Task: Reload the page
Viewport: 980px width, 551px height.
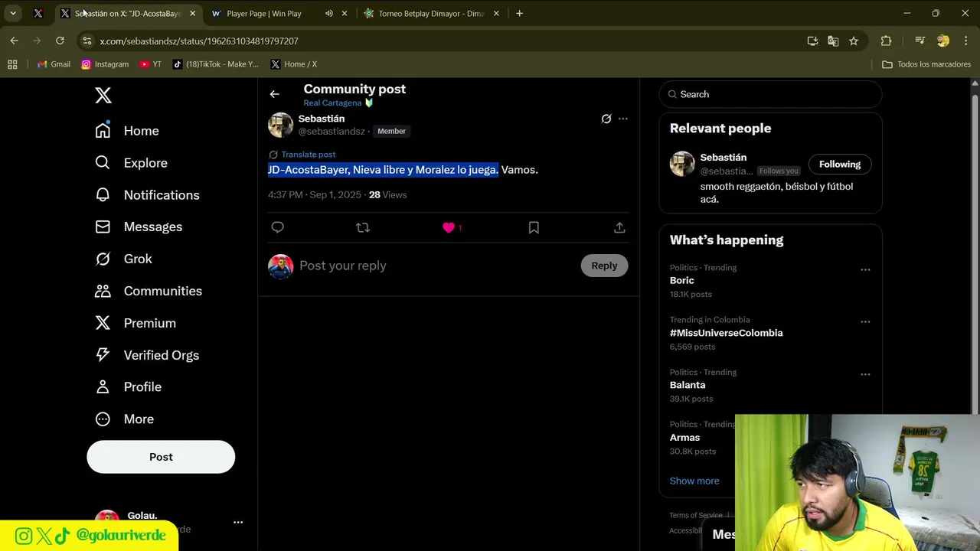Action: [x=60, y=41]
